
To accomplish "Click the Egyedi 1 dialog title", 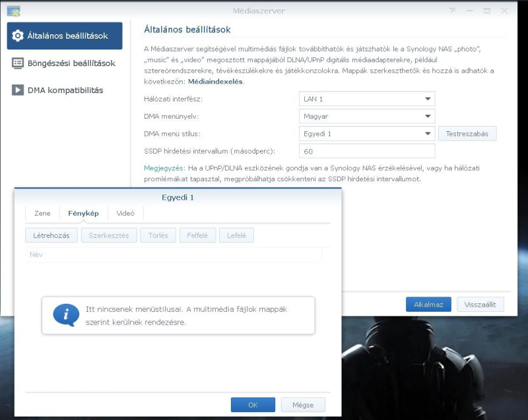I will [x=178, y=197].
